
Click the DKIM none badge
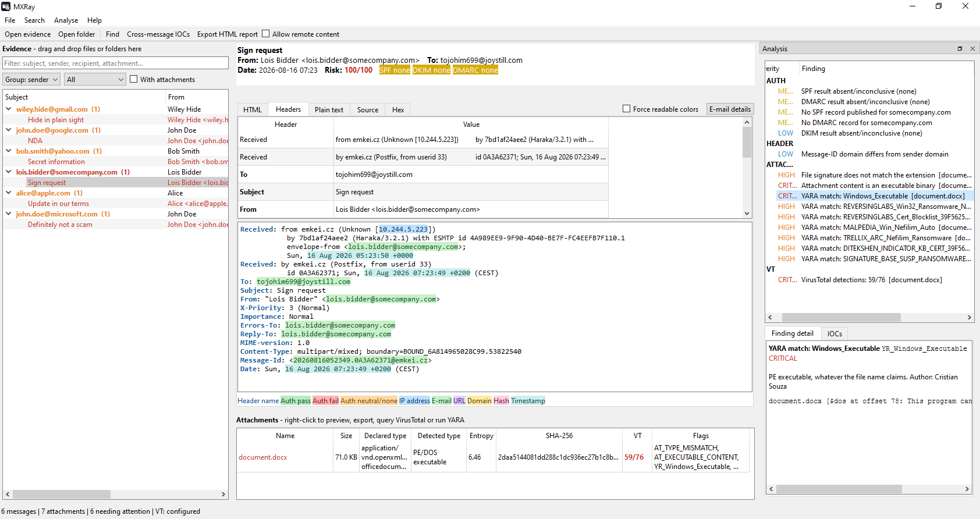tap(431, 70)
